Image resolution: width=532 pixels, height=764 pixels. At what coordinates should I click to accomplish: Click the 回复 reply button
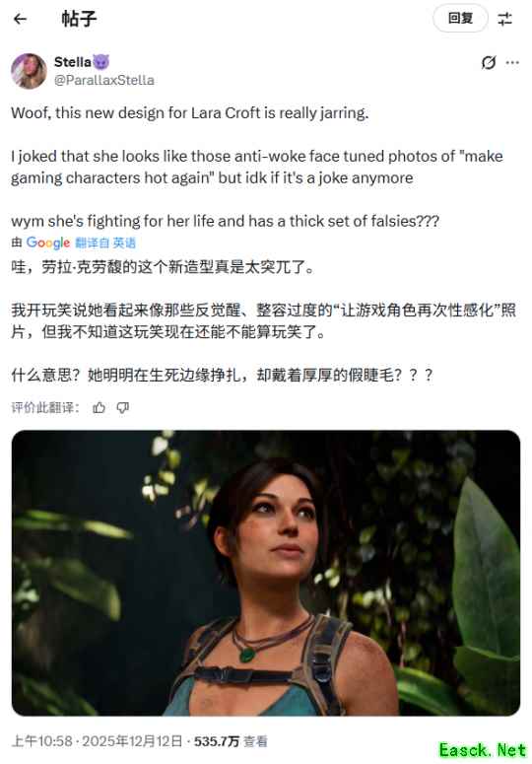(460, 19)
